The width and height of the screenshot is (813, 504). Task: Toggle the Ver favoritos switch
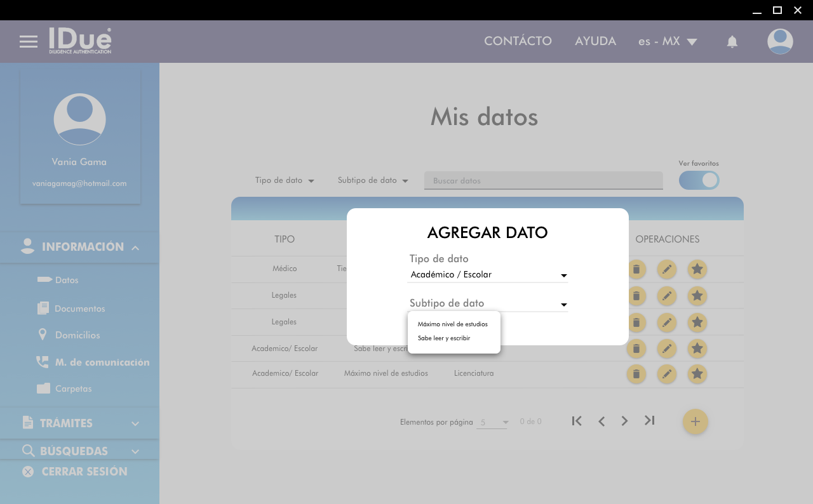click(699, 180)
